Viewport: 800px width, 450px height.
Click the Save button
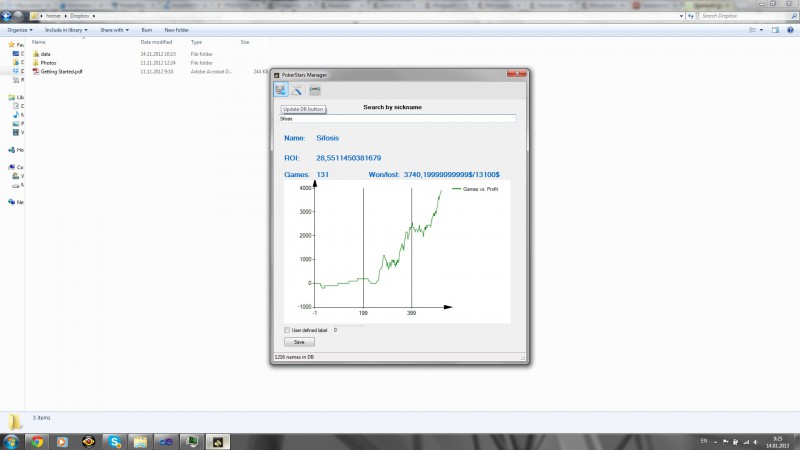(299, 342)
